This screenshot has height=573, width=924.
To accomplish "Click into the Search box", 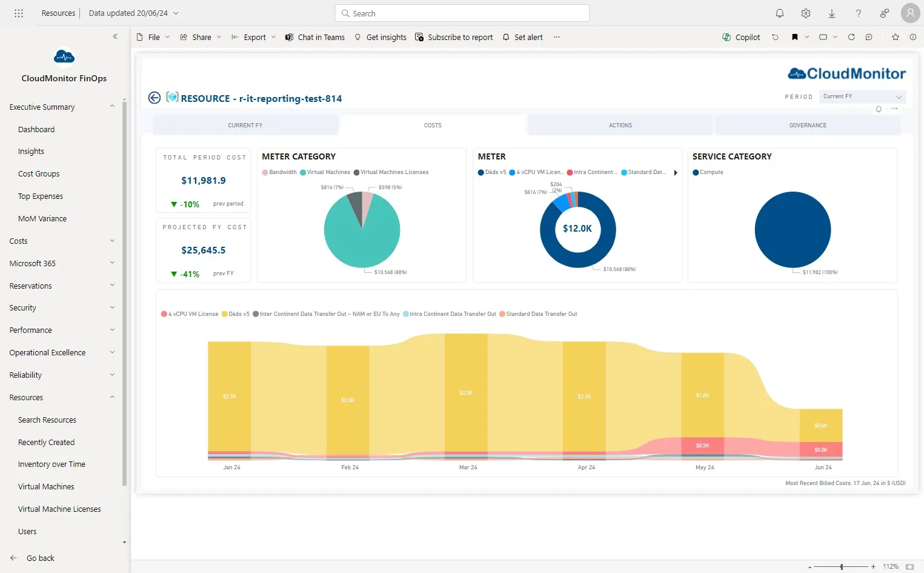I will tap(462, 13).
